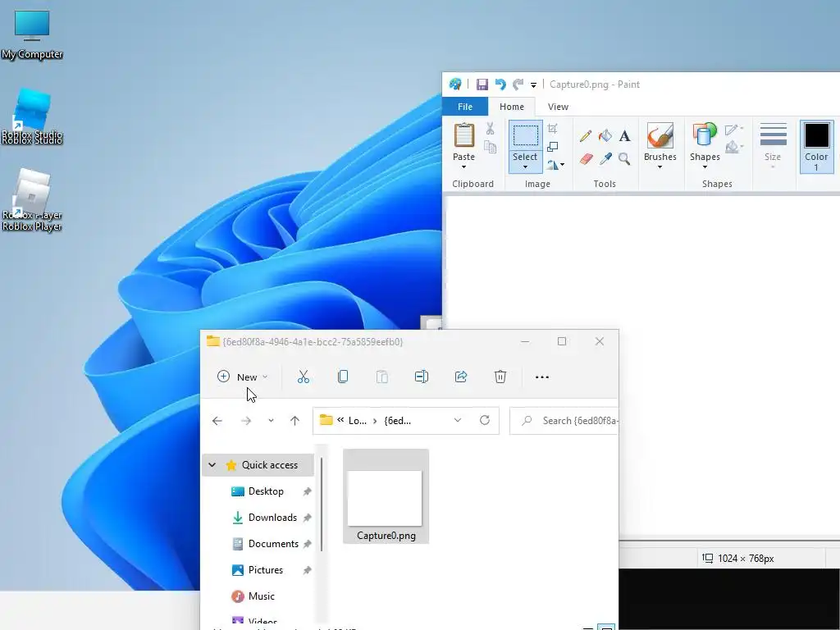Select the Color picker eyedropper tool
840x630 pixels.
605,158
